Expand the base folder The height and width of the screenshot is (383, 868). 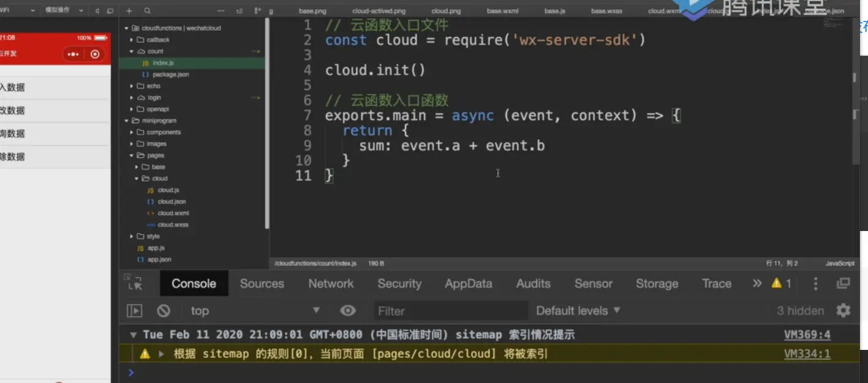137,167
